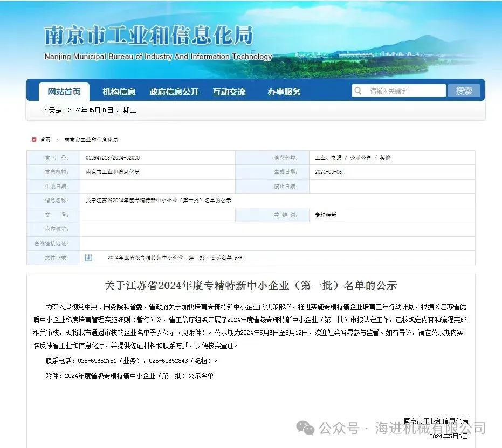Click the PDF download arrow icon
This screenshot has height=448, width=502.
pyautogui.click(x=88, y=258)
